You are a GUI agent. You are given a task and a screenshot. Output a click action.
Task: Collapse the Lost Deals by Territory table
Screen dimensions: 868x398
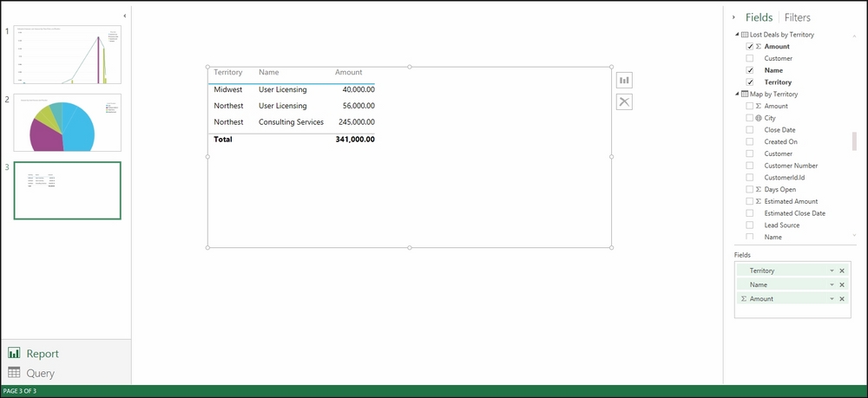[x=737, y=35]
